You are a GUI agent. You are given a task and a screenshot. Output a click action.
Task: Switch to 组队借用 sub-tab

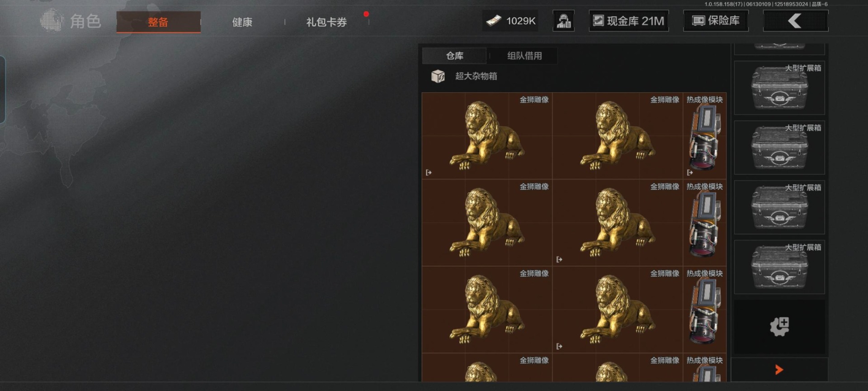point(524,56)
